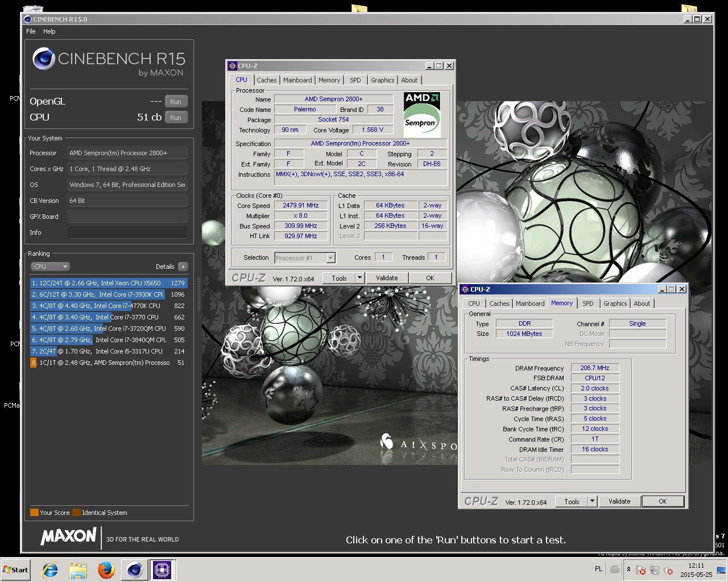Image resolution: width=728 pixels, height=582 pixels.
Task: Click the Info input field
Action: coord(127,232)
